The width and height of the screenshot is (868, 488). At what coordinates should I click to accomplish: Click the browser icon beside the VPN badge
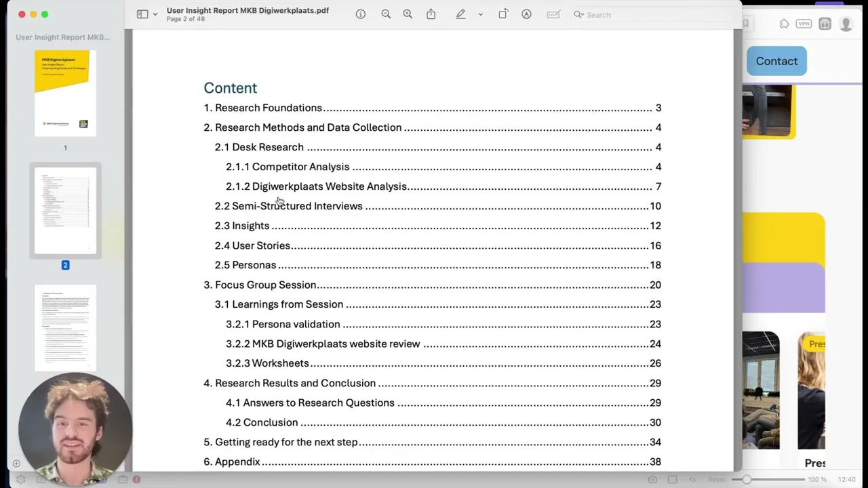pyautogui.click(x=825, y=24)
